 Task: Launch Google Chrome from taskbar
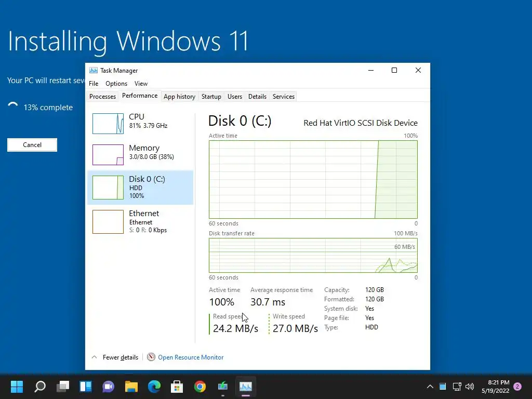(x=200, y=386)
